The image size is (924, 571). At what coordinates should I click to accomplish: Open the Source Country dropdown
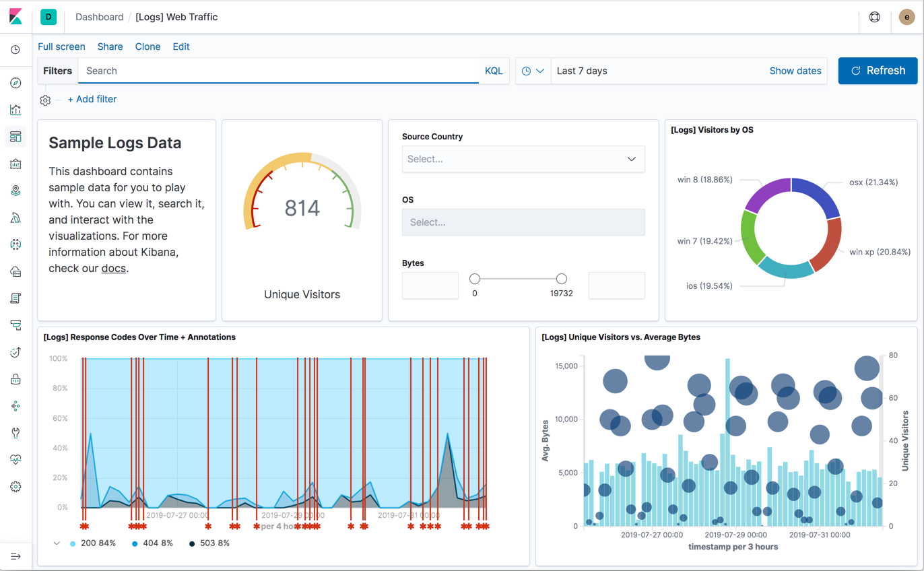[x=523, y=159]
